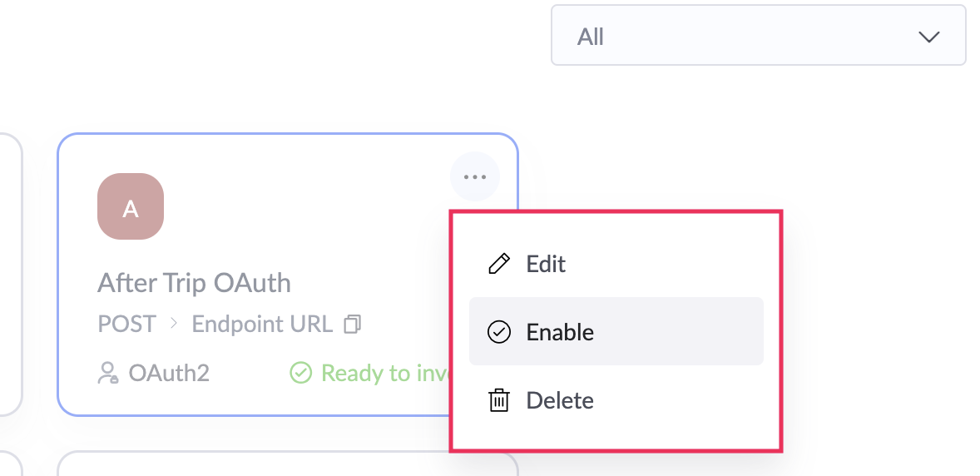Open the 'After Trip OAuth' title
The image size is (980, 476).
tap(195, 283)
